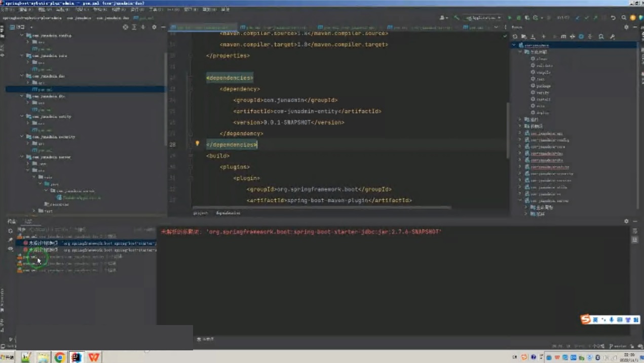Open Maven dependency analyzer magnifier icon
The image size is (644, 363).
pos(601,36)
